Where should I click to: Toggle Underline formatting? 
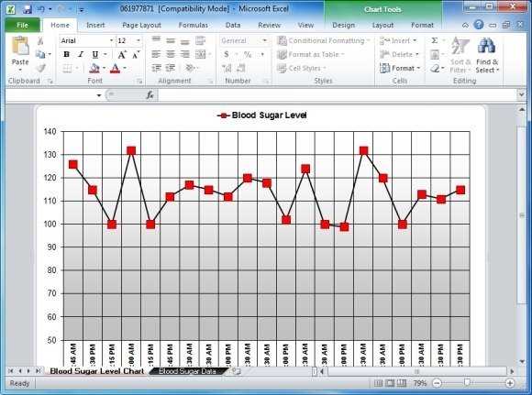[x=95, y=55]
